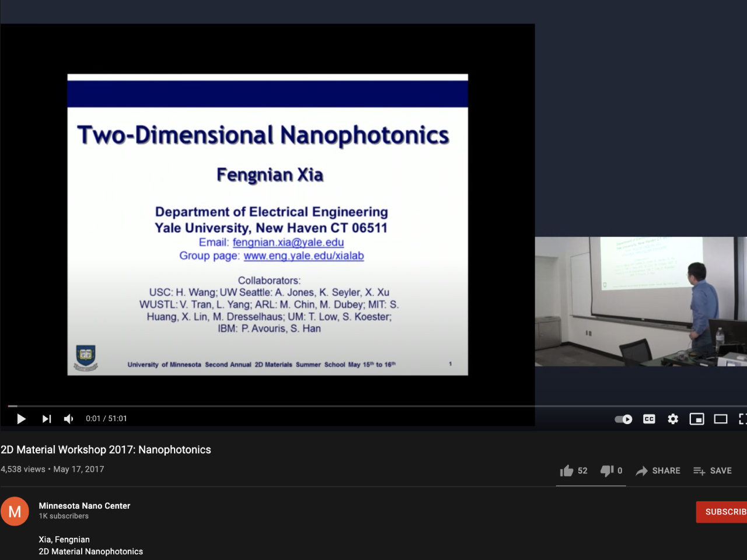The image size is (747, 560).
Task: Save the video to a playlist
Action: coord(712,471)
